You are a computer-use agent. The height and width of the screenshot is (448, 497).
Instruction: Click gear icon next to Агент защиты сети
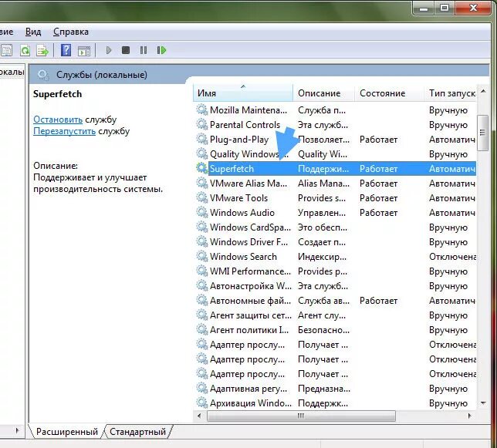coord(201,315)
